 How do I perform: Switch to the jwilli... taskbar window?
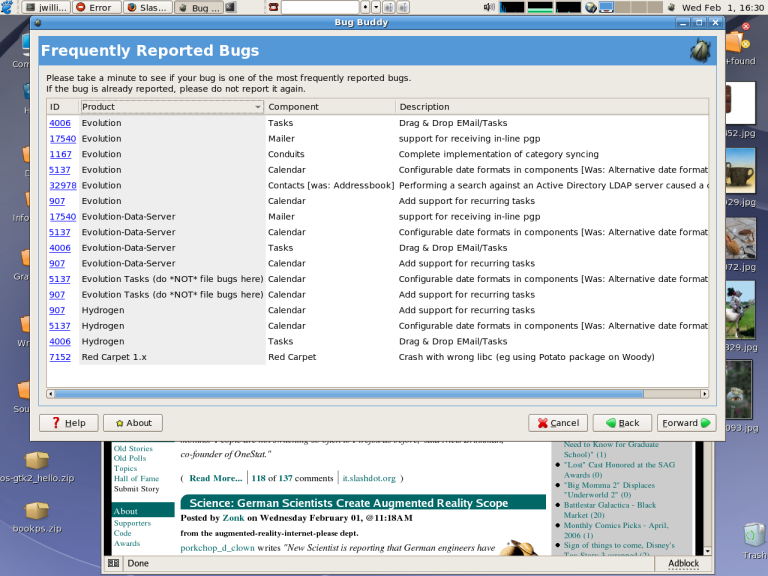[47, 7]
